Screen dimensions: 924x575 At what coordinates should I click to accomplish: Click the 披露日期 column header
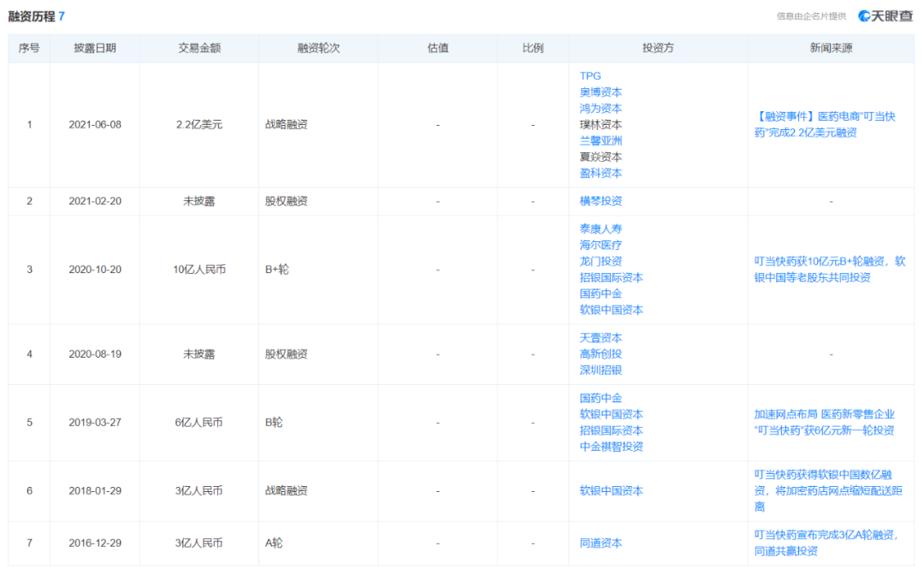click(95, 48)
